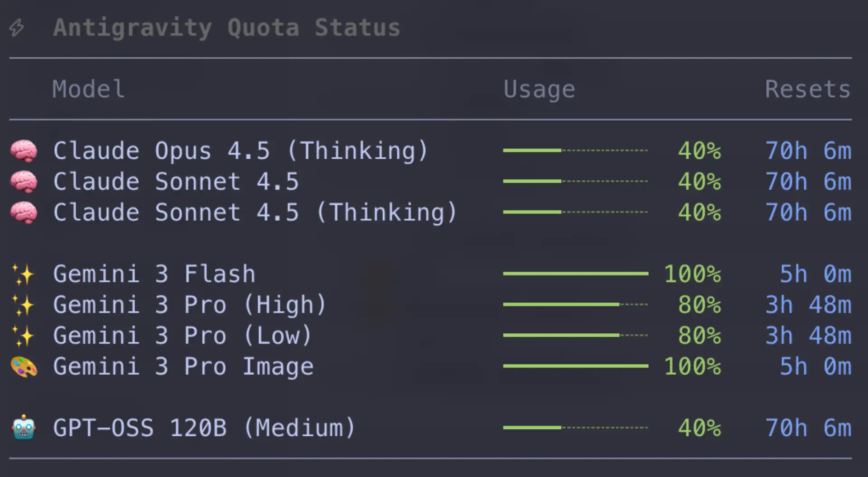Click the GPT-OSS 120B (Medium) usage bar
The image size is (868, 477).
576,427
